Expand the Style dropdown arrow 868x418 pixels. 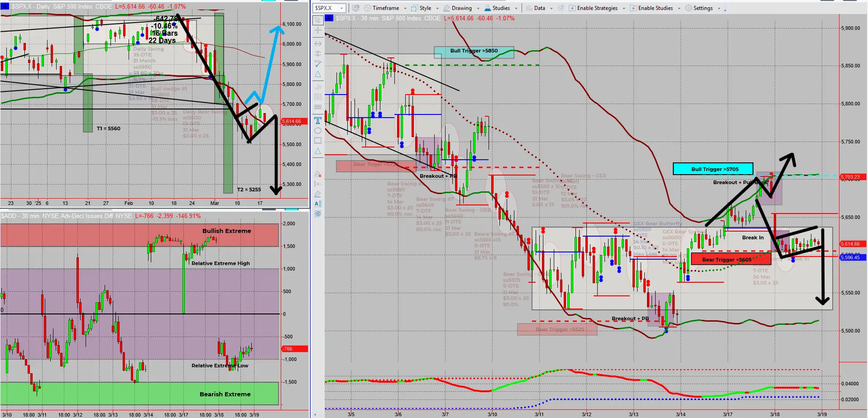(437, 8)
